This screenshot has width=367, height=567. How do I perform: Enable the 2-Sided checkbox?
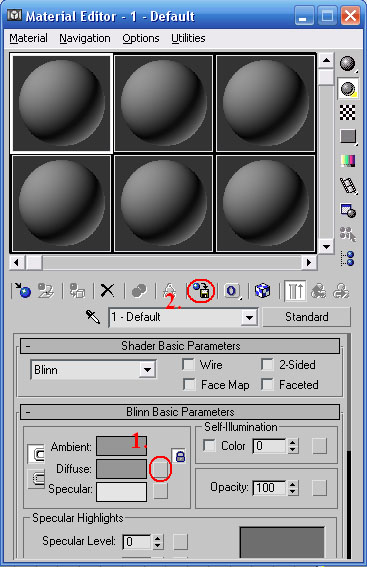(x=267, y=364)
